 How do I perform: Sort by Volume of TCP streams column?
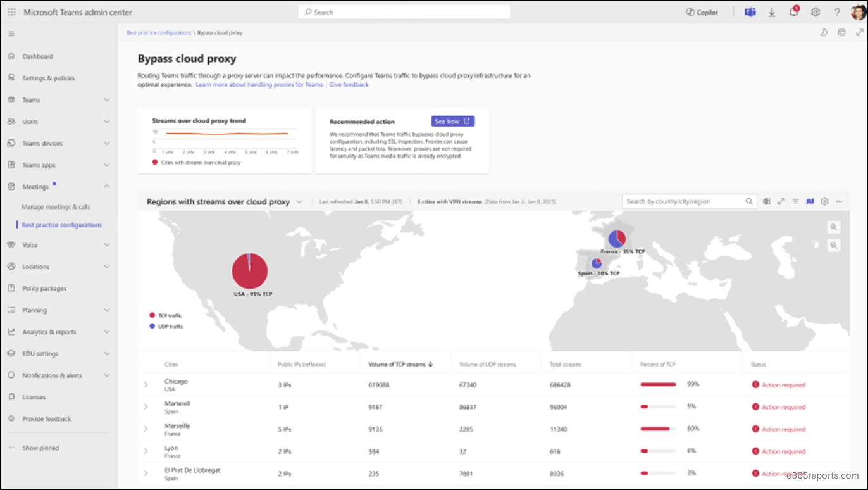400,364
